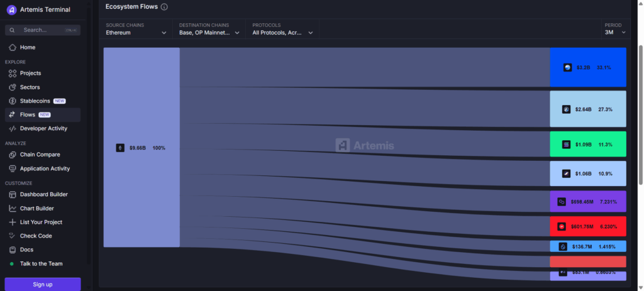Open Check Code in the sidebar
Viewport: 644px width, 291px height.
pyautogui.click(x=43, y=236)
